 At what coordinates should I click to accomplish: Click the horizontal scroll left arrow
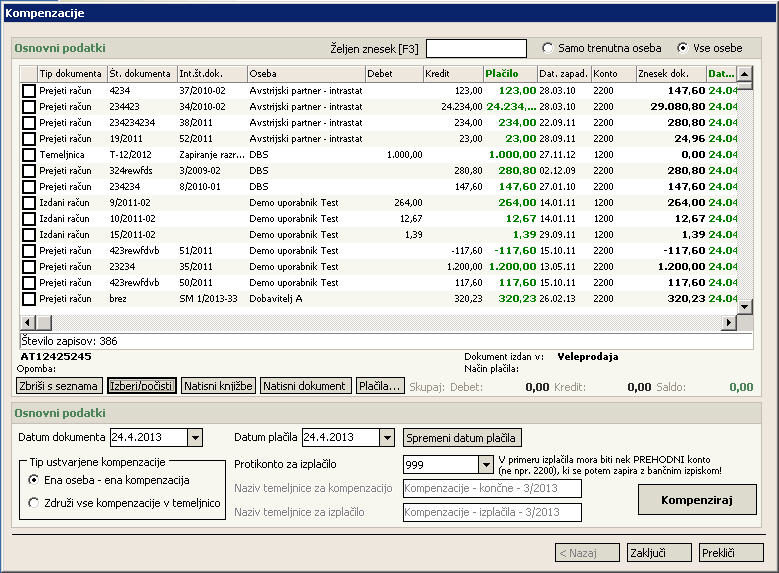pyautogui.click(x=28, y=323)
